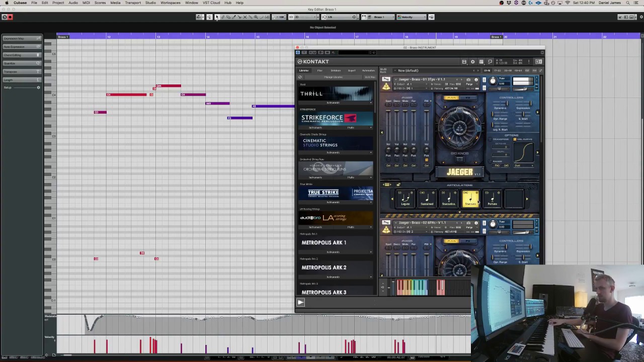The height and width of the screenshot is (362, 644).
Task: Toggle Vel. Curve checkbox in Options
Action: pos(515,139)
